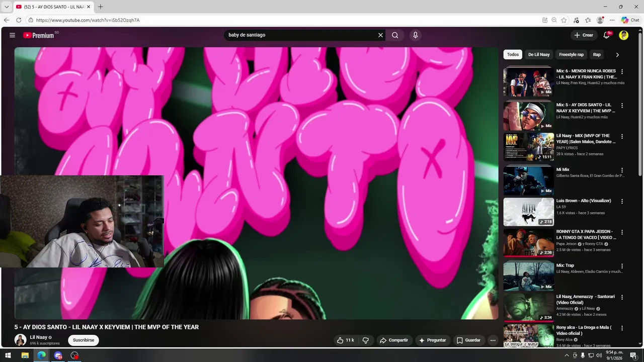Image resolution: width=644 pixels, height=362 pixels.
Task: Open thumbnail of 'Mix: 6 - MENOR NUNCA ROBES'
Action: (529, 82)
